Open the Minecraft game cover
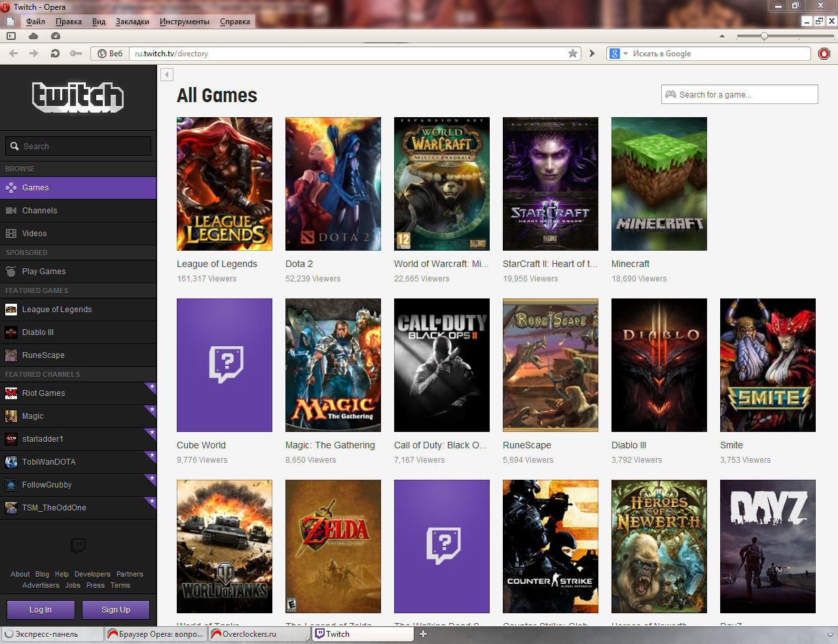 click(659, 184)
